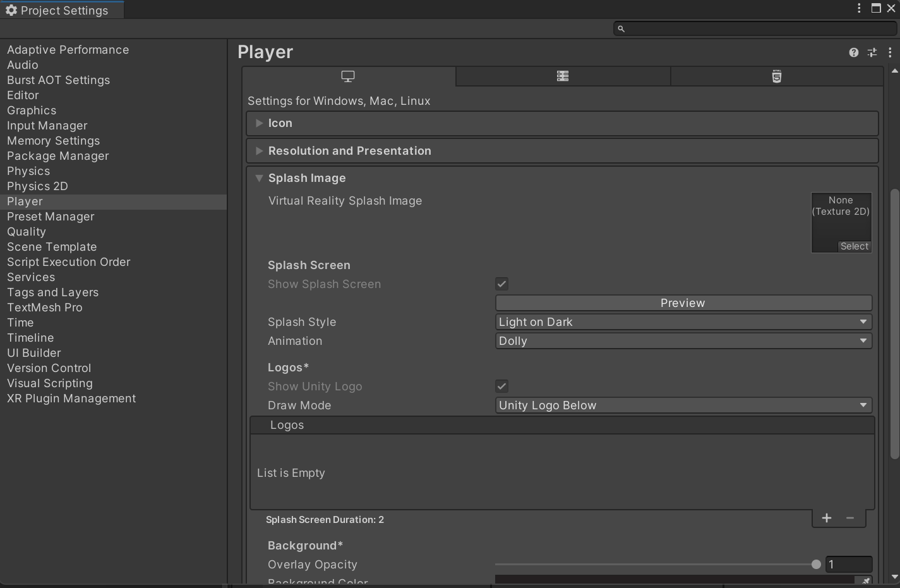Click the Overlay Opacity slider handle

point(816,565)
